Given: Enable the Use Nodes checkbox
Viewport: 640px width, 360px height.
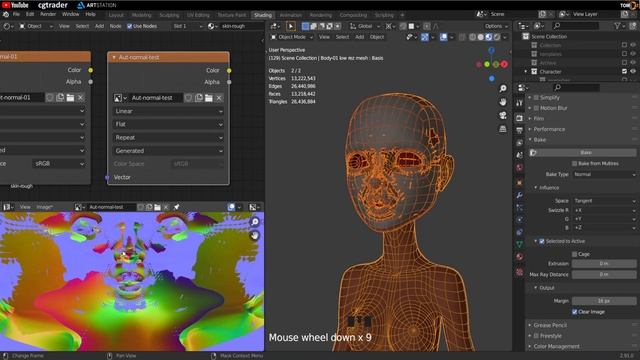Looking at the screenshot, I should pyautogui.click(x=130, y=26).
